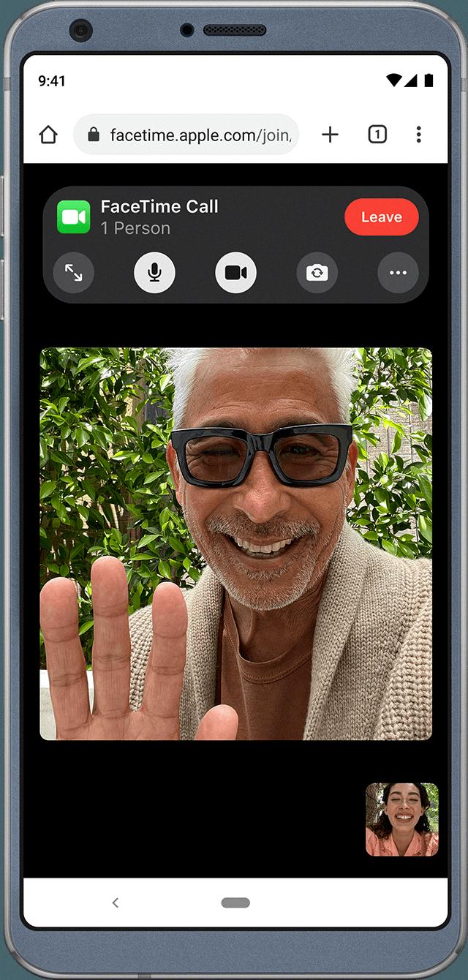Leave the FaceTime call
The image size is (468, 980).
point(382,217)
